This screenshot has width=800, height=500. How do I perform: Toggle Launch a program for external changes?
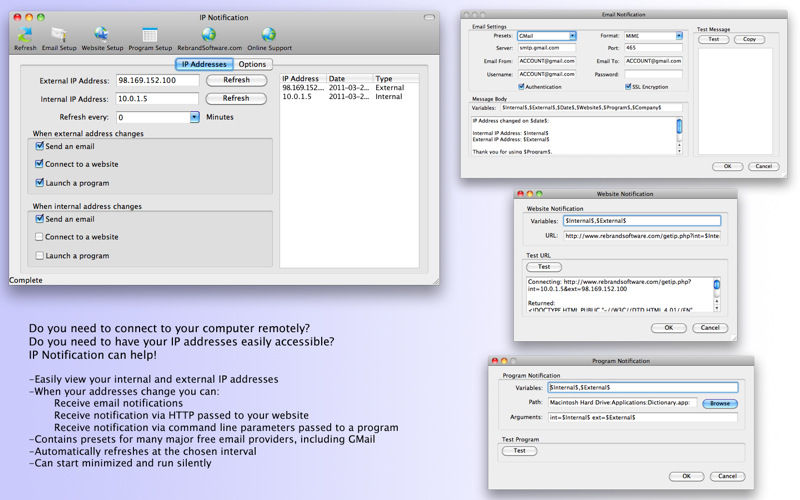[39, 182]
